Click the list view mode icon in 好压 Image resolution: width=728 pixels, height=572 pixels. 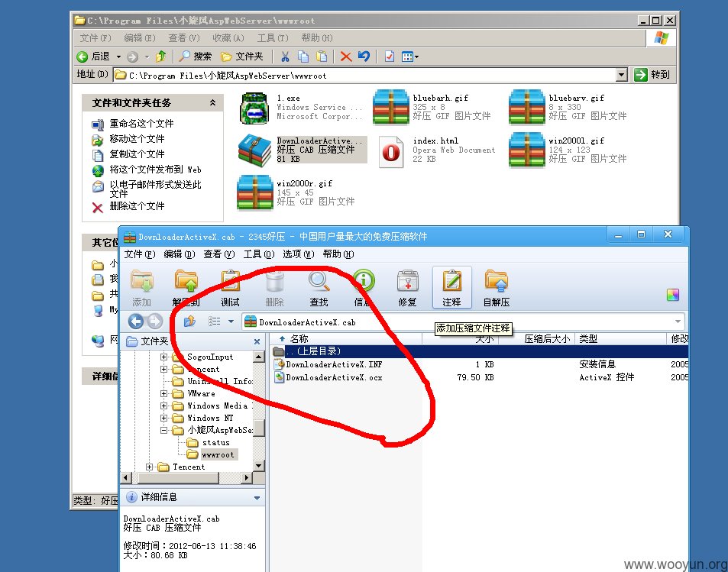tap(215, 322)
